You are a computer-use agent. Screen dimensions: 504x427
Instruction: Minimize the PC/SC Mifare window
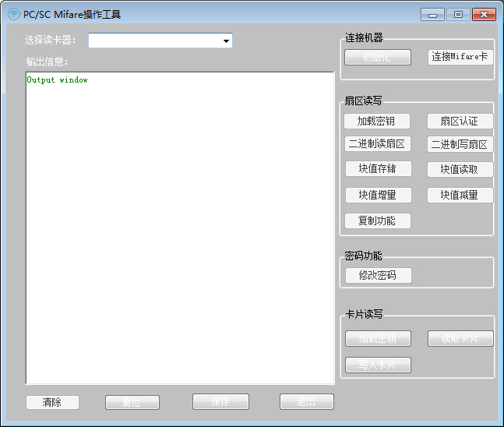(x=432, y=15)
